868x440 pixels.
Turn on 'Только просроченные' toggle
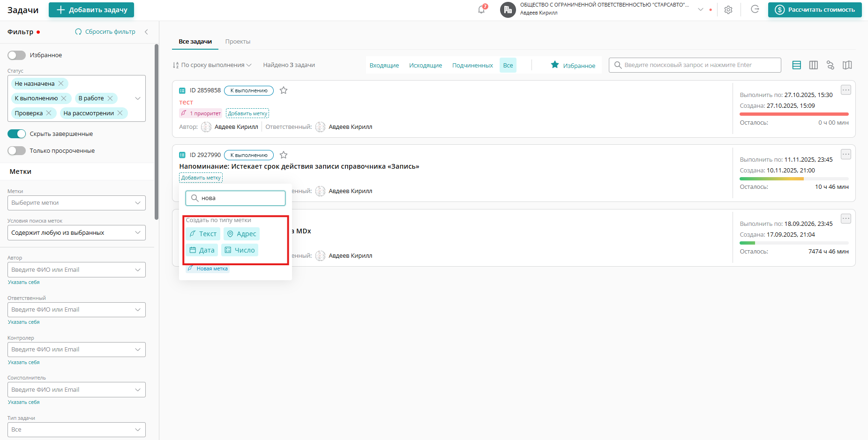(x=17, y=151)
